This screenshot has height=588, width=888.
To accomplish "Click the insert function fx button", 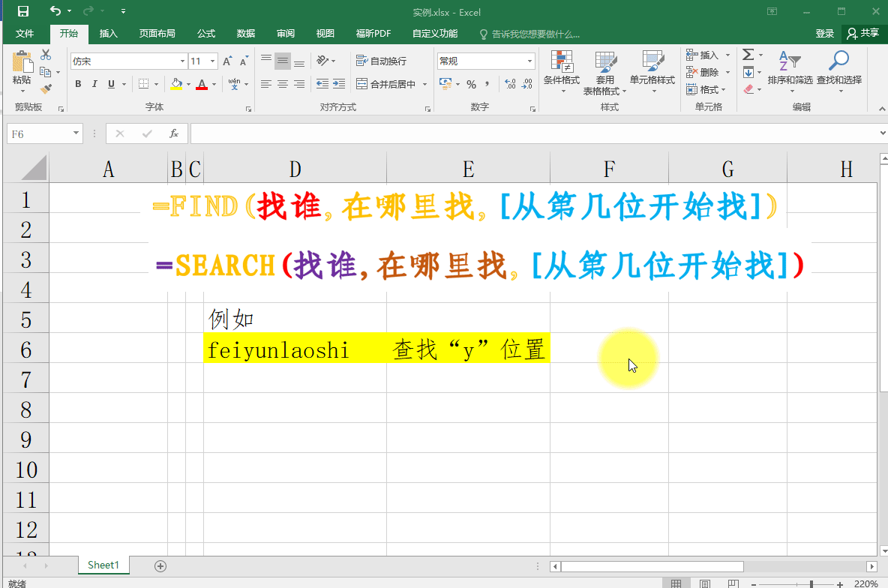I will coord(174,133).
